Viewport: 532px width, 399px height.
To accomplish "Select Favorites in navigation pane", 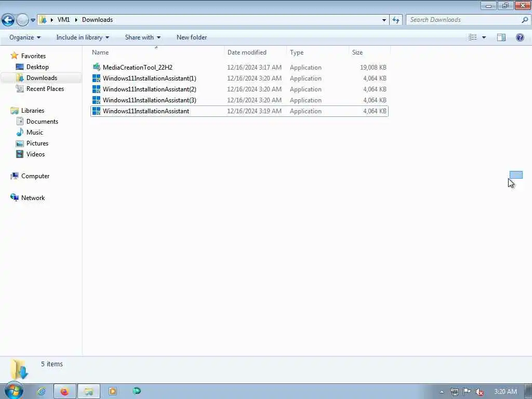I will pyautogui.click(x=33, y=56).
